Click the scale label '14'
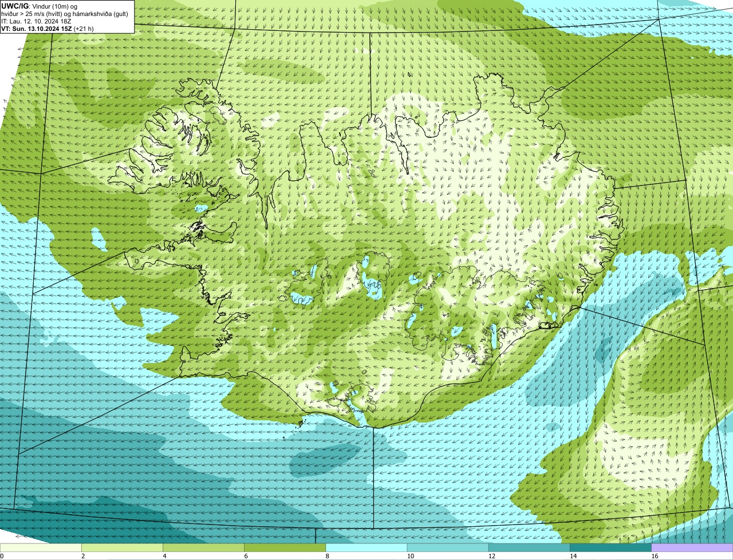The image size is (733, 560). tap(573, 556)
